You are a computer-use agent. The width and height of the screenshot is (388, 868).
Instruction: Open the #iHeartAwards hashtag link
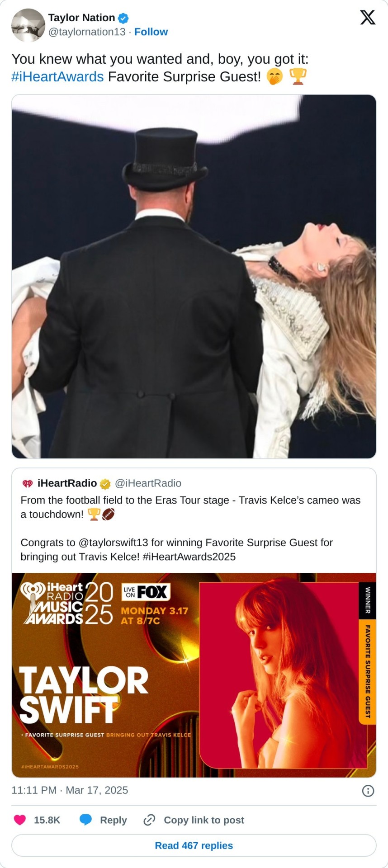(57, 77)
